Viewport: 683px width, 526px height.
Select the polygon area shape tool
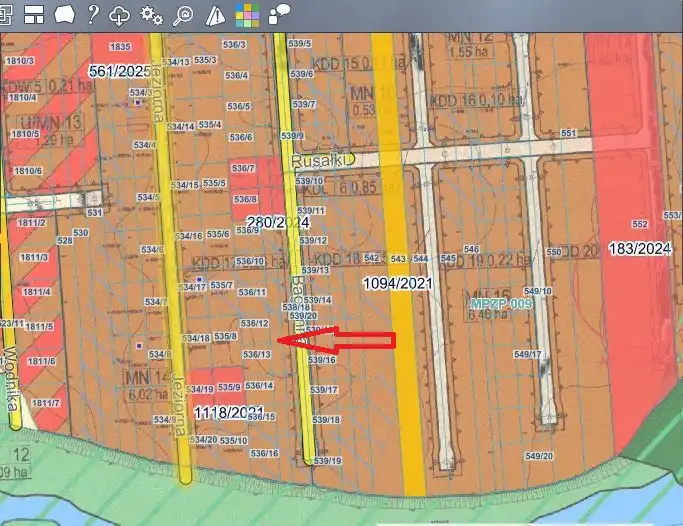point(64,14)
